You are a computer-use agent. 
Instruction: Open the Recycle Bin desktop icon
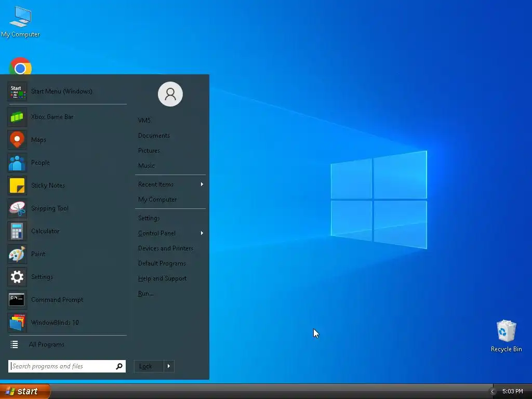point(506,331)
